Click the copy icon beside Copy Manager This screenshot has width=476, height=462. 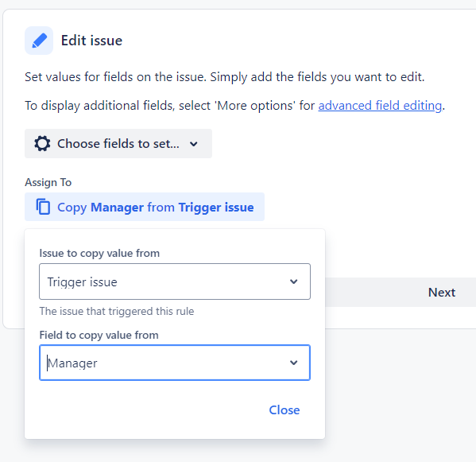(x=43, y=207)
